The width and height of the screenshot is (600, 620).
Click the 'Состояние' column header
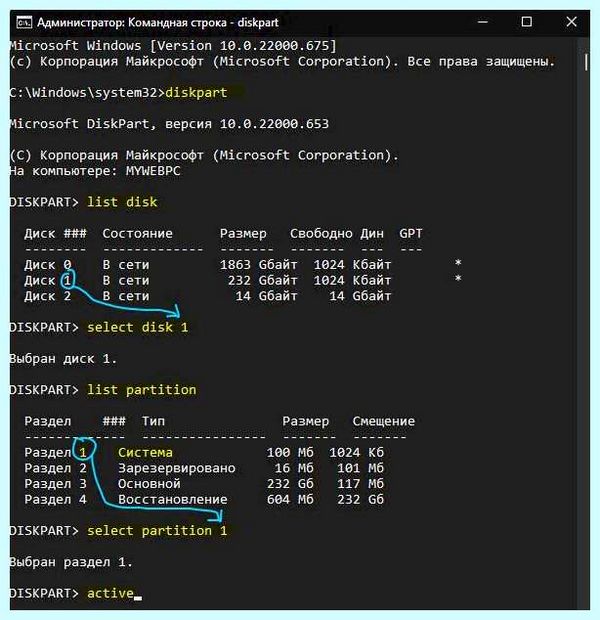pyautogui.click(x=138, y=234)
